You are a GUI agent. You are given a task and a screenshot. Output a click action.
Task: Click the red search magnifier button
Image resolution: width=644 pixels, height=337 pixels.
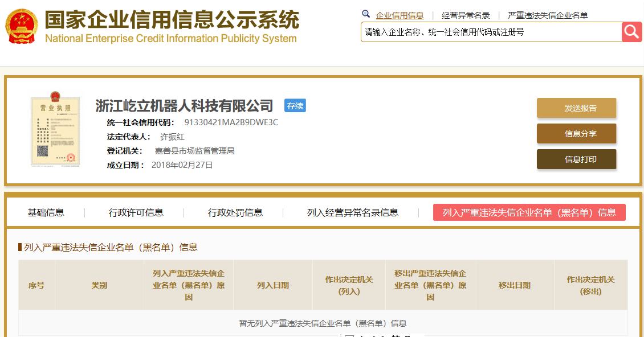(631, 32)
